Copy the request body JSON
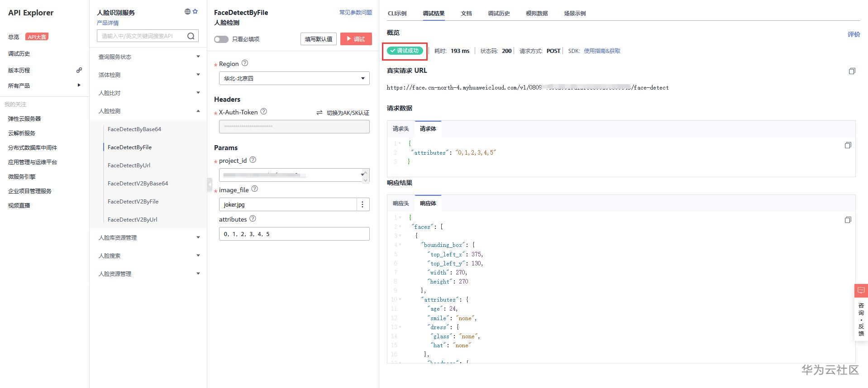The image size is (868, 388). [x=848, y=145]
